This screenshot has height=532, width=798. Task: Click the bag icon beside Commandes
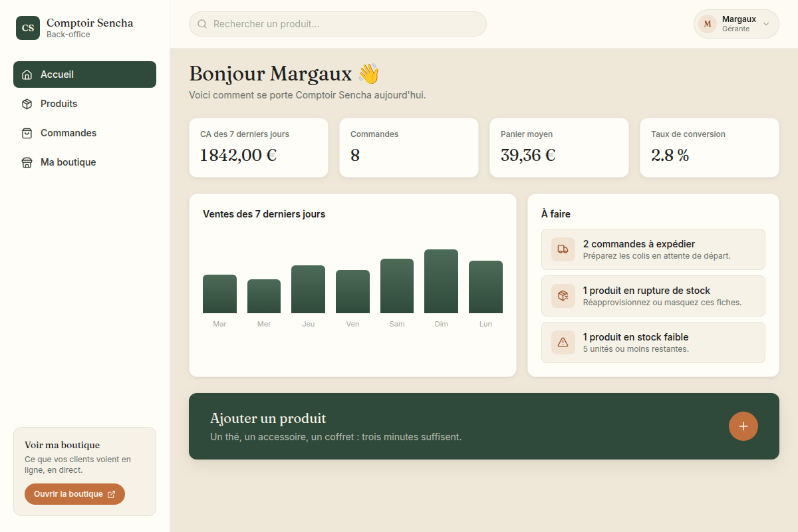coord(27,133)
